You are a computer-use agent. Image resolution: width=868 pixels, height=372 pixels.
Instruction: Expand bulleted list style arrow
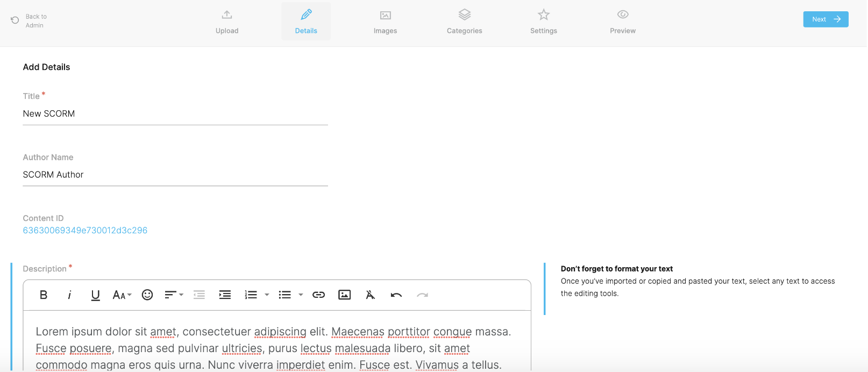coord(301,295)
